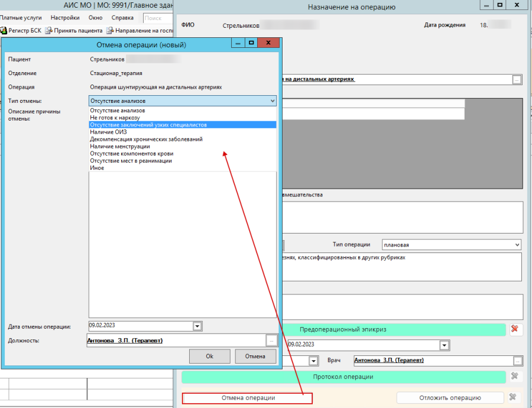Open Платные услуги menu
This screenshot has height=408, width=532.
point(21,18)
